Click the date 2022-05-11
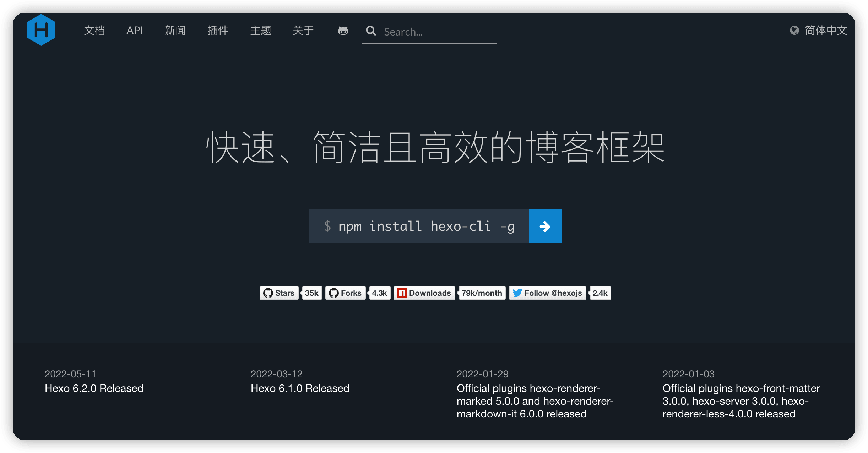The width and height of the screenshot is (868, 453). click(70, 374)
